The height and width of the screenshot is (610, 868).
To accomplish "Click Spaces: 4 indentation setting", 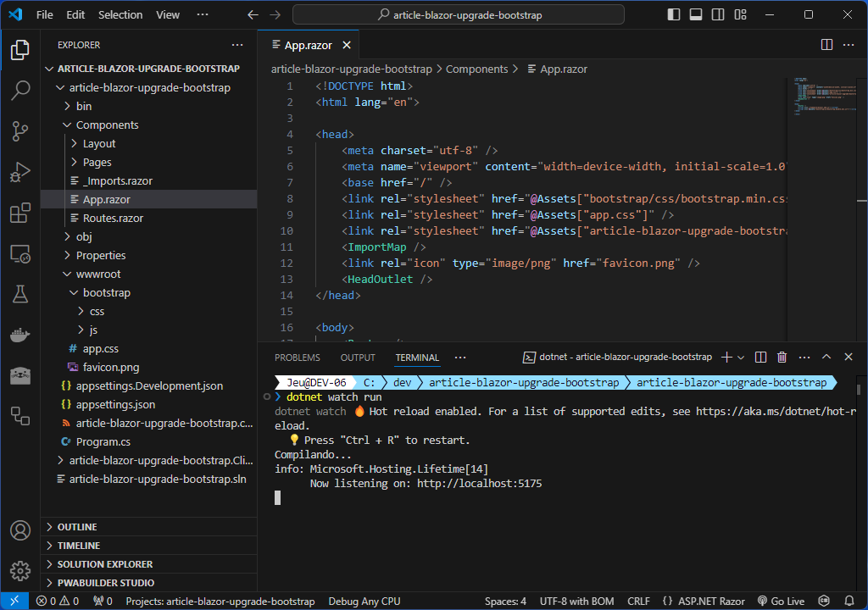I will click(x=505, y=602).
